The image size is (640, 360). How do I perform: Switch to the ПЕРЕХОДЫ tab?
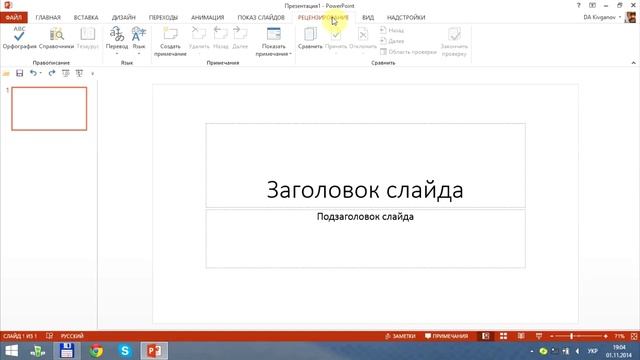point(163,18)
